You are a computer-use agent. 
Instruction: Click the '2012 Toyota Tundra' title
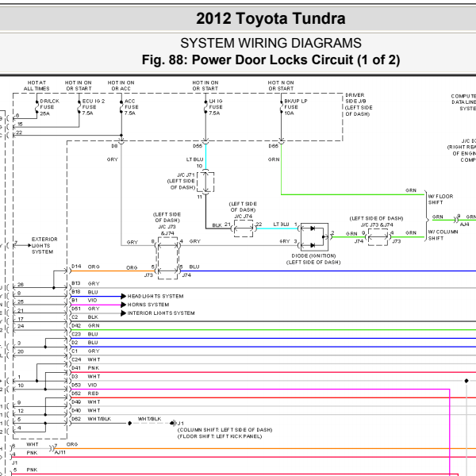click(x=271, y=18)
